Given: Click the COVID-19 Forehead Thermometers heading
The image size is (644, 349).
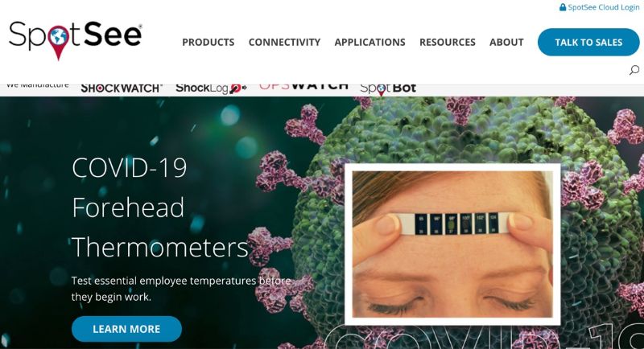Looking at the screenshot, I should (160, 207).
